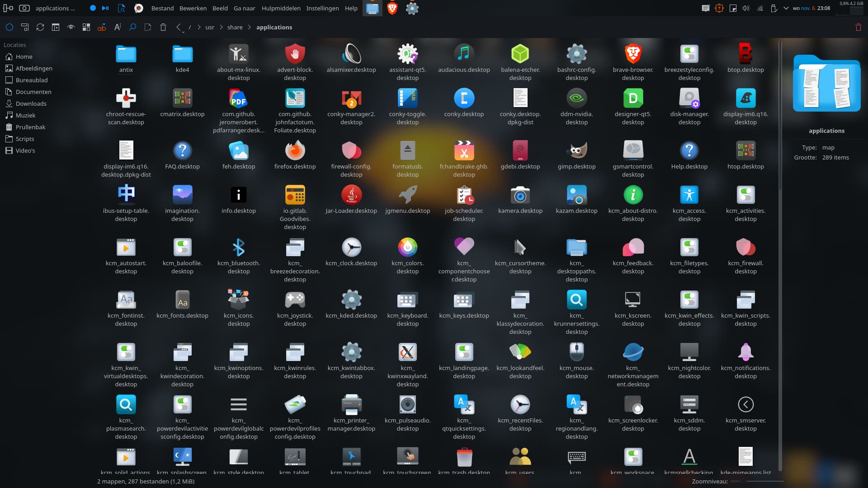Image resolution: width=868 pixels, height=488 pixels.
Task: Select the brave-browser.desktop icon
Action: click(633, 54)
